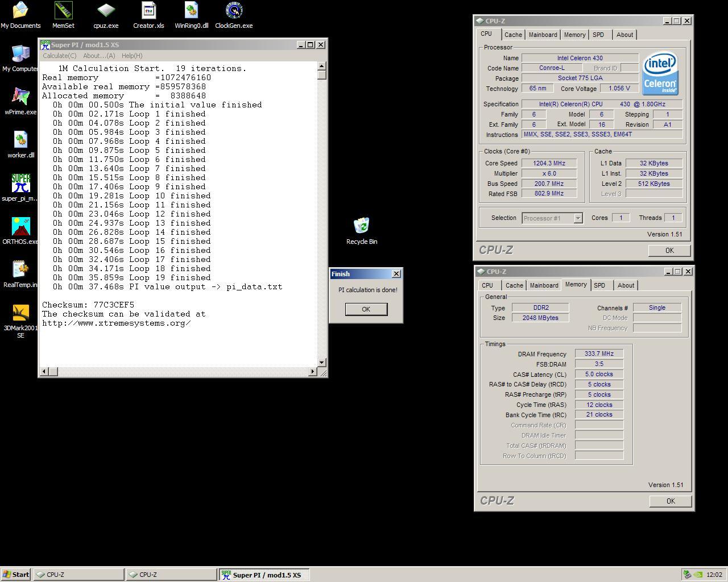The height and width of the screenshot is (582, 728).
Task: Select the cpuz.exe desktop icon
Action: pos(106,15)
